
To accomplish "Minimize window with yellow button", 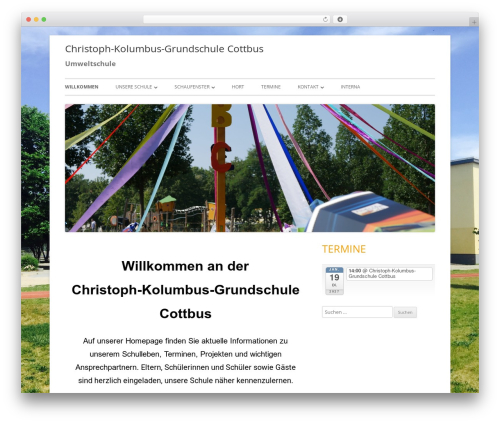I will tap(36, 19).
